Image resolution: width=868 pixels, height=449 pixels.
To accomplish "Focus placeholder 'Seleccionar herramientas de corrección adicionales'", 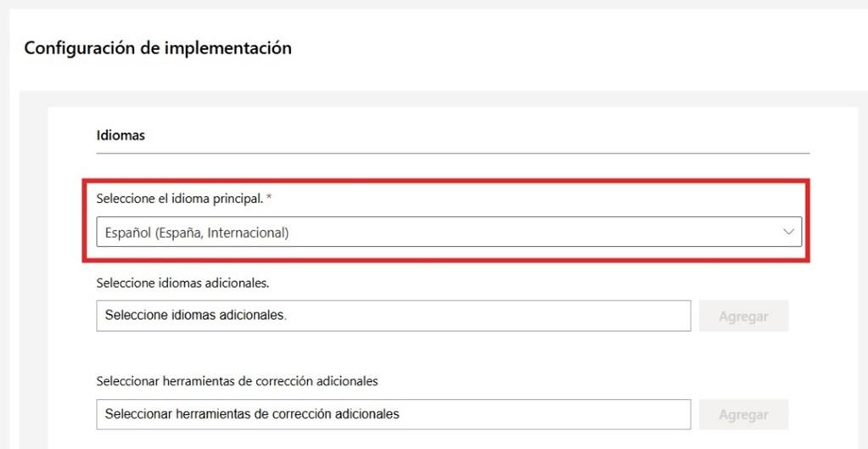I will click(x=252, y=414).
